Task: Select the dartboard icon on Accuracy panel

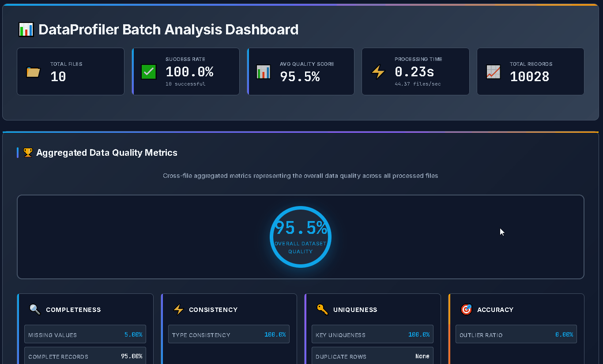Action: 466,309
